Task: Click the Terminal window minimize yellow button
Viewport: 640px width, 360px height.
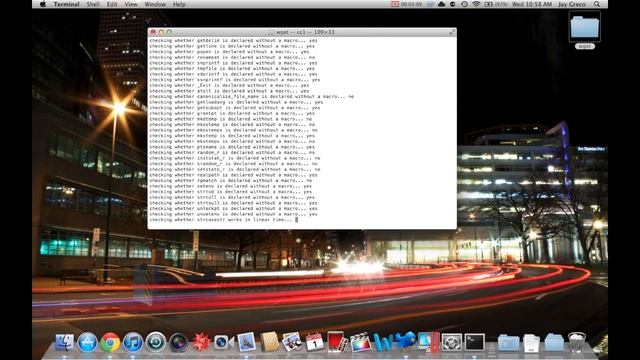Action: point(161,32)
